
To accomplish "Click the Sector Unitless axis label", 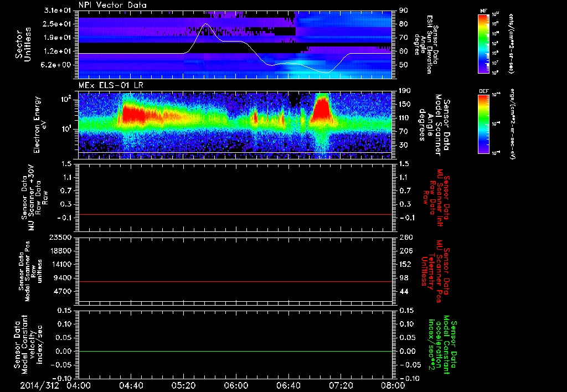I will (23, 44).
